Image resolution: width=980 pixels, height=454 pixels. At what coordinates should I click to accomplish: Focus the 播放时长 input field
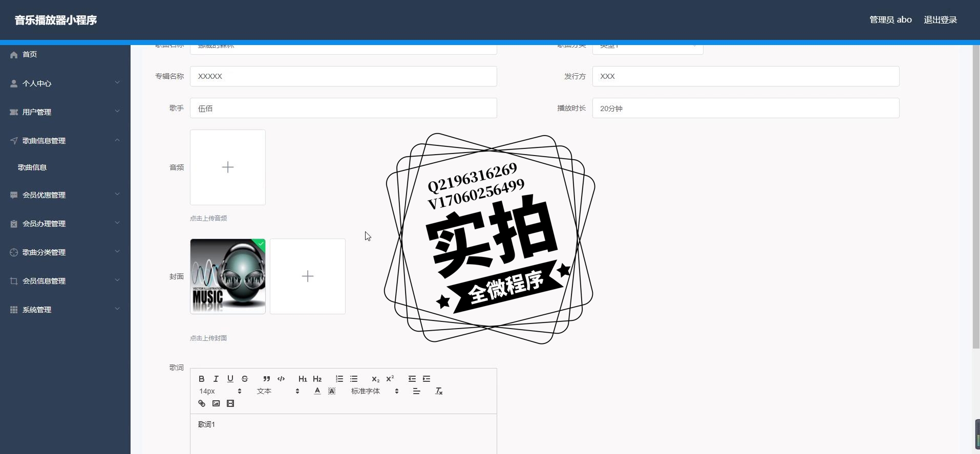coord(746,108)
